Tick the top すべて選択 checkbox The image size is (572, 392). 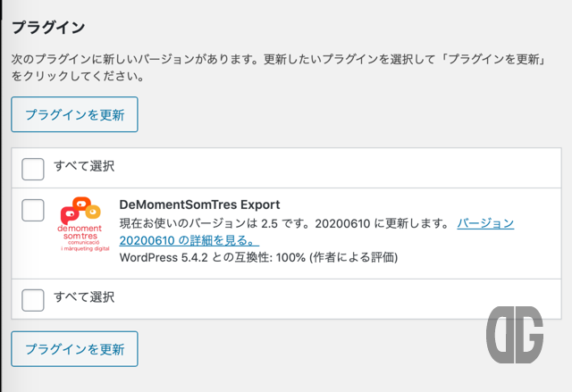point(33,169)
